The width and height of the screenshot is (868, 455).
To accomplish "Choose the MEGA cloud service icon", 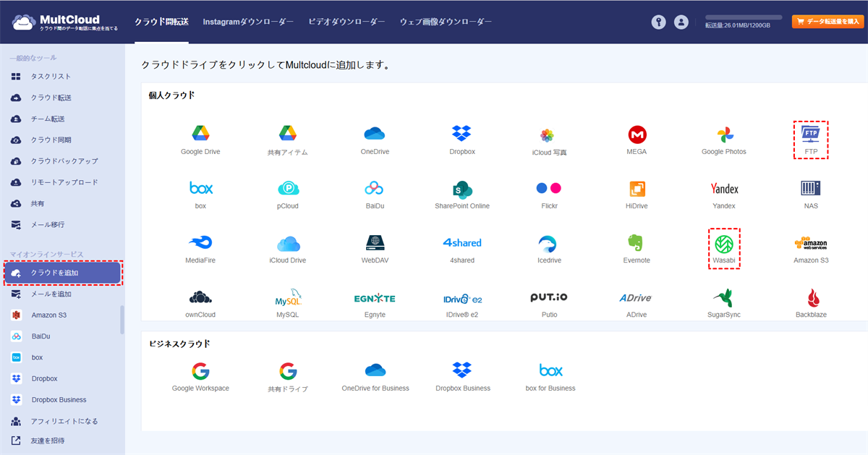I will click(x=637, y=134).
